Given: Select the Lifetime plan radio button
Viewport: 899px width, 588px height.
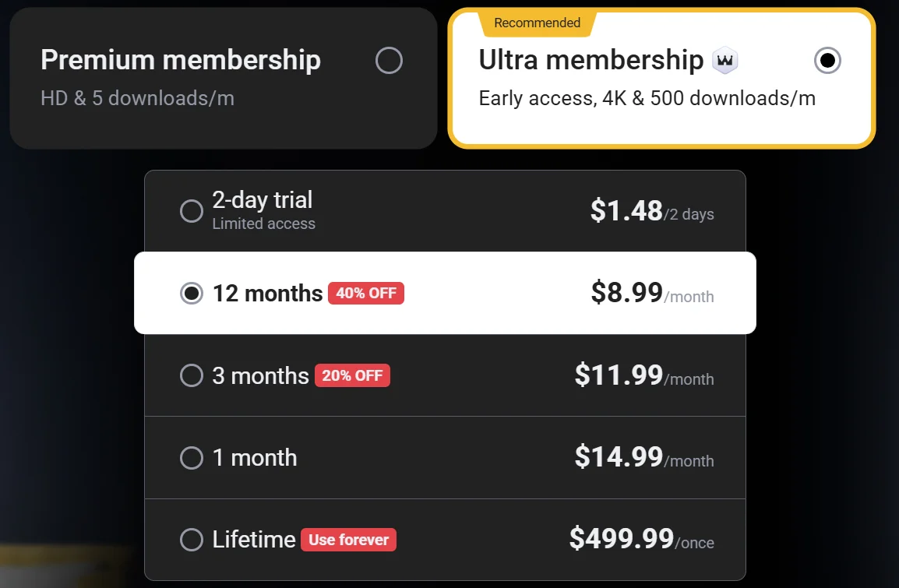Looking at the screenshot, I should (x=192, y=540).
